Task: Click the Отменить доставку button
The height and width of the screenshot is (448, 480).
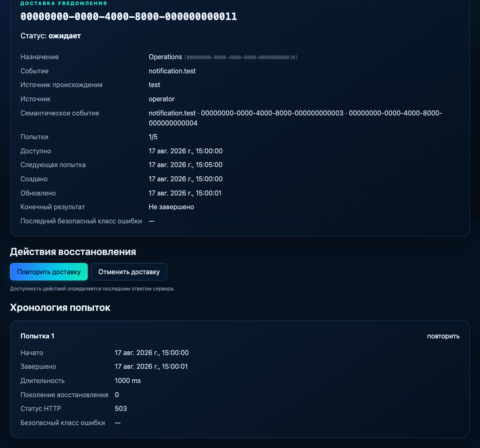Action: [x=129, y=272]
